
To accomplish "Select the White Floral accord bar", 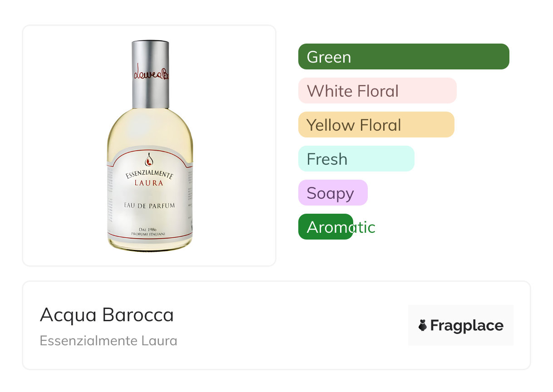I will (x=377, y=91).
